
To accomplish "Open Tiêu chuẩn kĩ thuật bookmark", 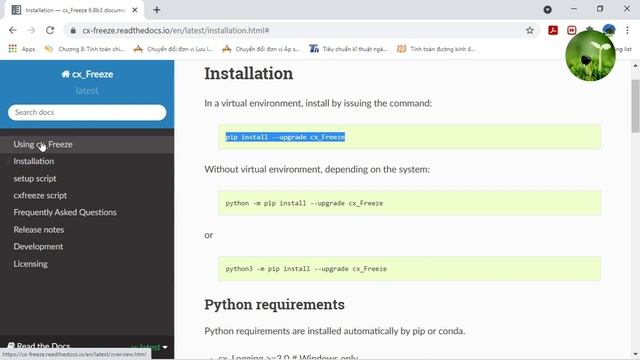I will pyautogui.click(x=348, y=49).
